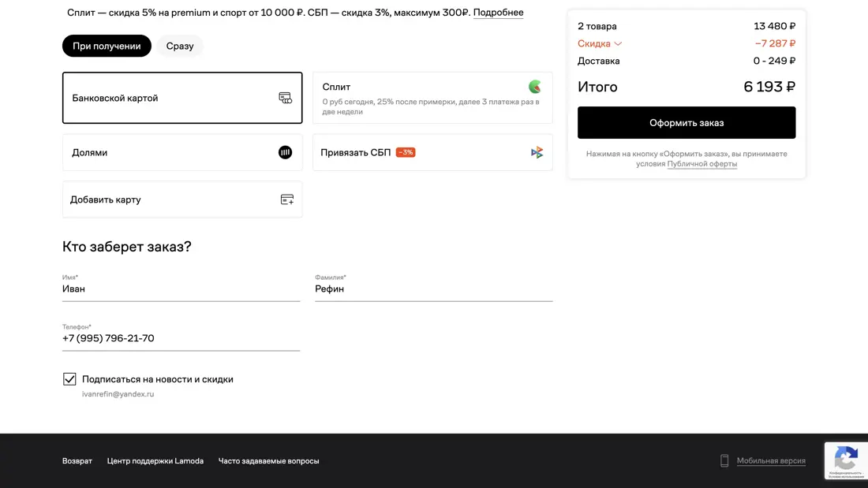Click the Телефон input field

(x=181, y=339)
